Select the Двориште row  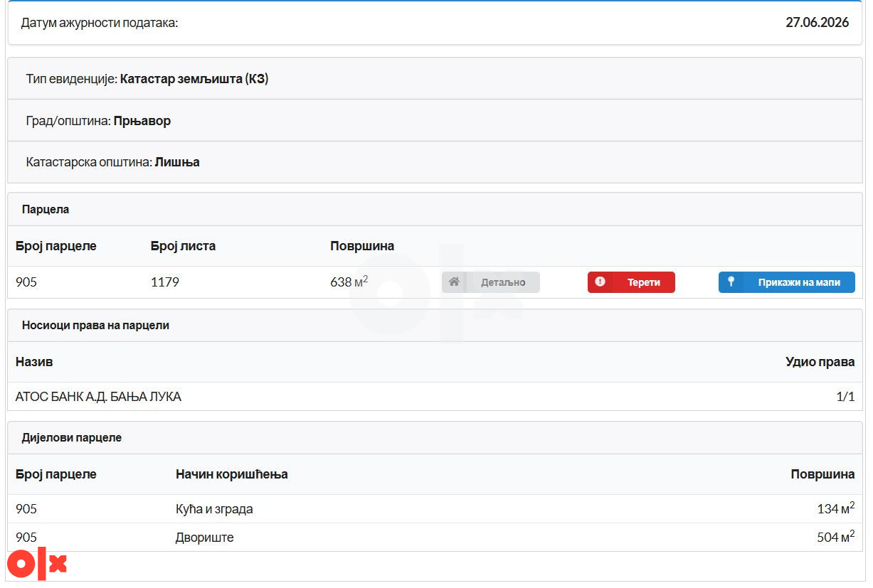pyautogui.click(x=435, y=538)
